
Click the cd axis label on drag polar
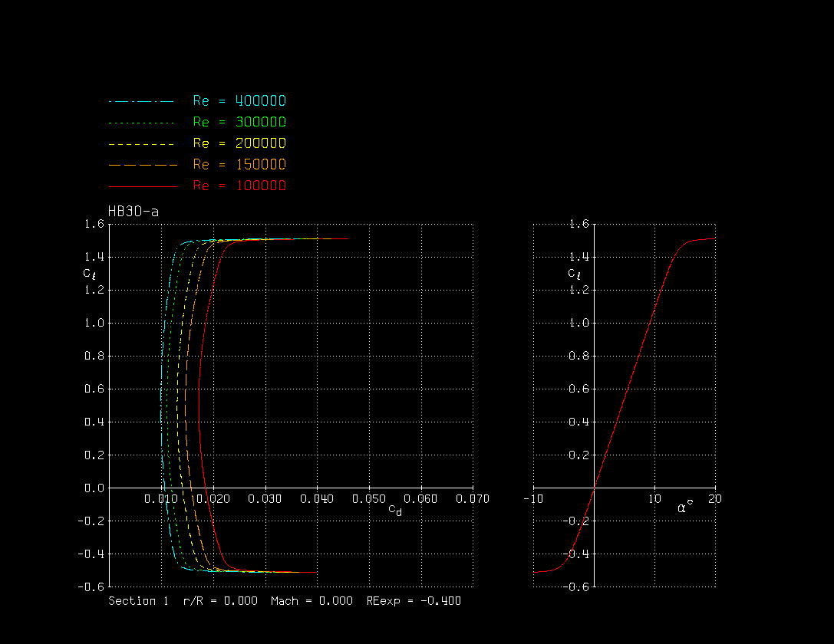(394, 510)
